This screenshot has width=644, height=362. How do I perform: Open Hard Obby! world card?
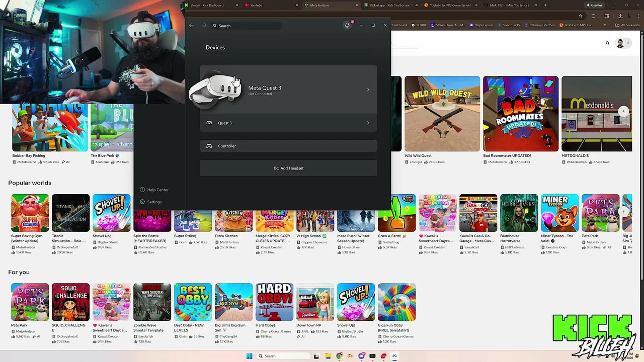pos(274,302)
